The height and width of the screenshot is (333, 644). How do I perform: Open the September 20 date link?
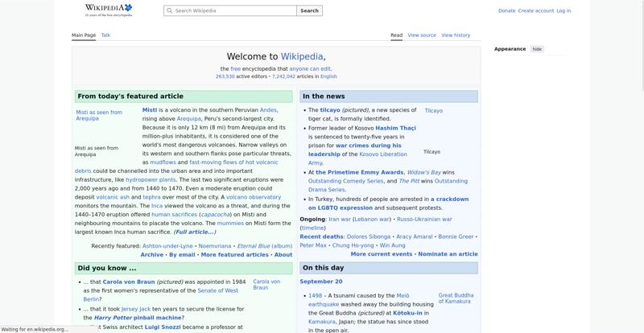click(321, 282)
